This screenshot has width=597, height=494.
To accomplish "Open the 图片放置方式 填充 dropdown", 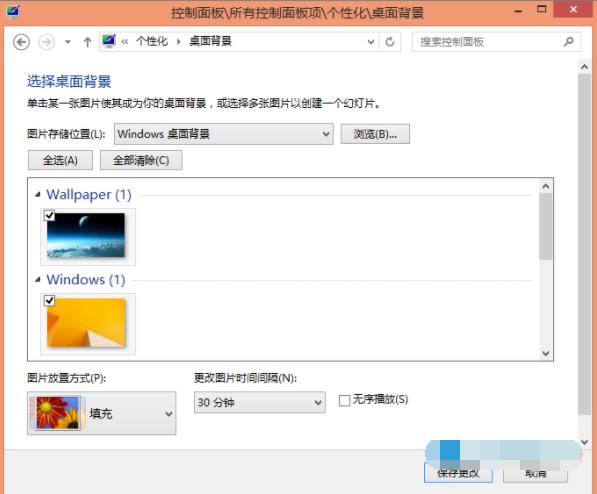I will coord(102,413).
